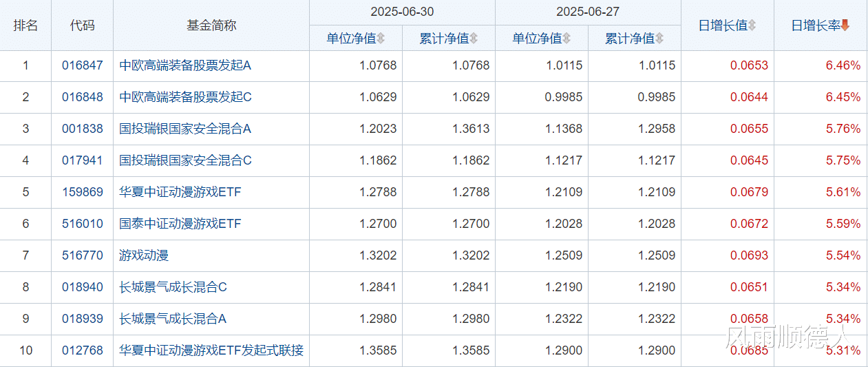The width and height of the screenshot is (868, 367).
Task: Open fund code 016847
Action: tap(83, 66)
